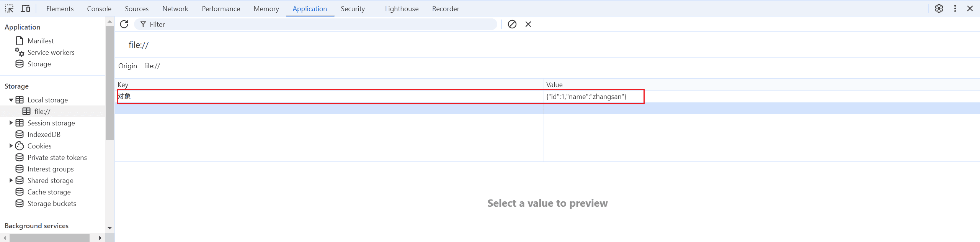980x242 pixels.
Task: Select Cookies in the sidebar
Action: point(39,146)
